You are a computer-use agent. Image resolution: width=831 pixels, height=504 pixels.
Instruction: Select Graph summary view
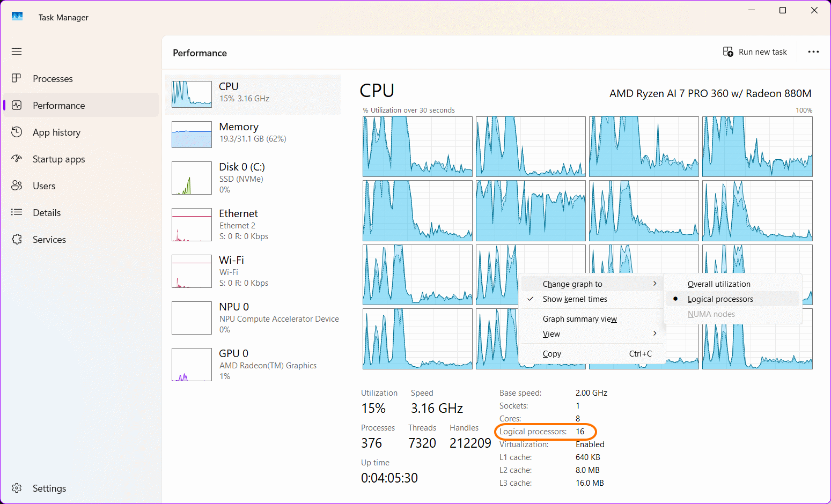(x=579, y=318)
